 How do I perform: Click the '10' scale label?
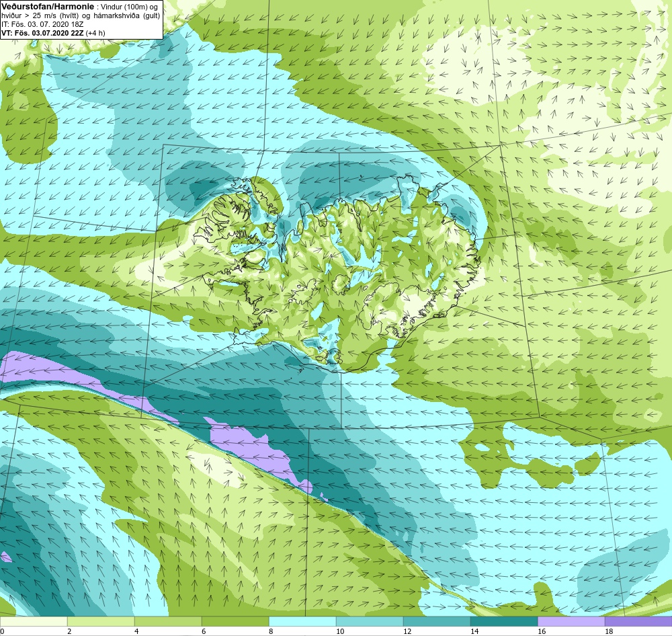pos(340,631)
